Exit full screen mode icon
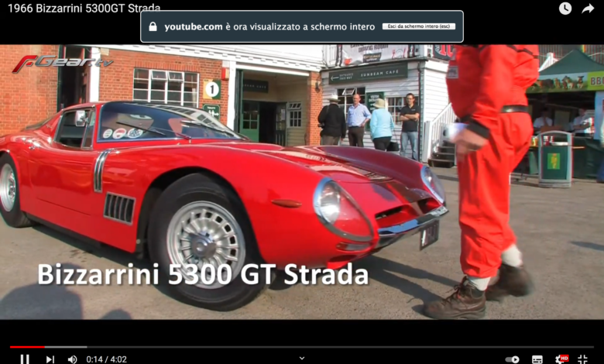604x364 pixels. pos(583,359)
